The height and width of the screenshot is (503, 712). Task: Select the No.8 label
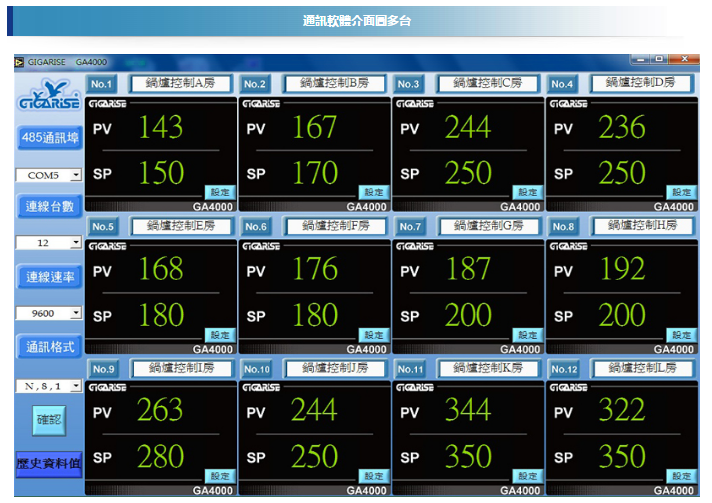click(x=564, y=227)
